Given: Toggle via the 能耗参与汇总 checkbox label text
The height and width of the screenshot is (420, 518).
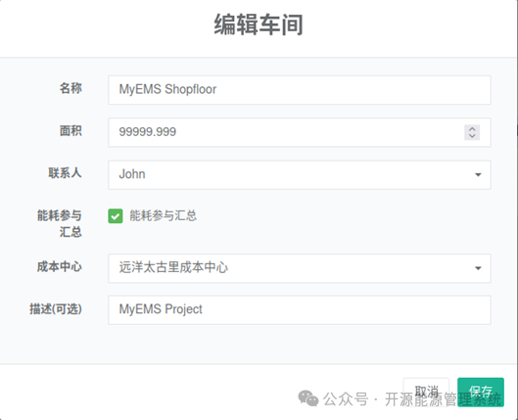Looking at the screenshot, I should click(164, 215).
